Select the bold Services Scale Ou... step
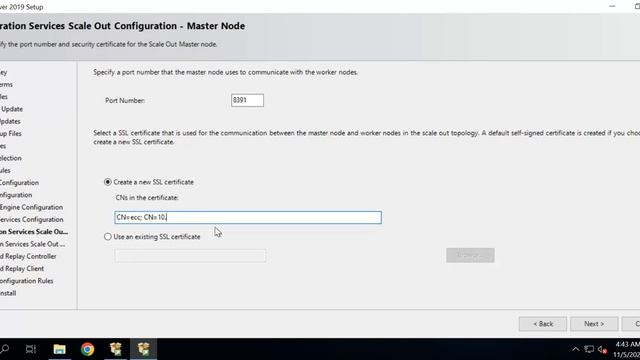 [34, 232]
